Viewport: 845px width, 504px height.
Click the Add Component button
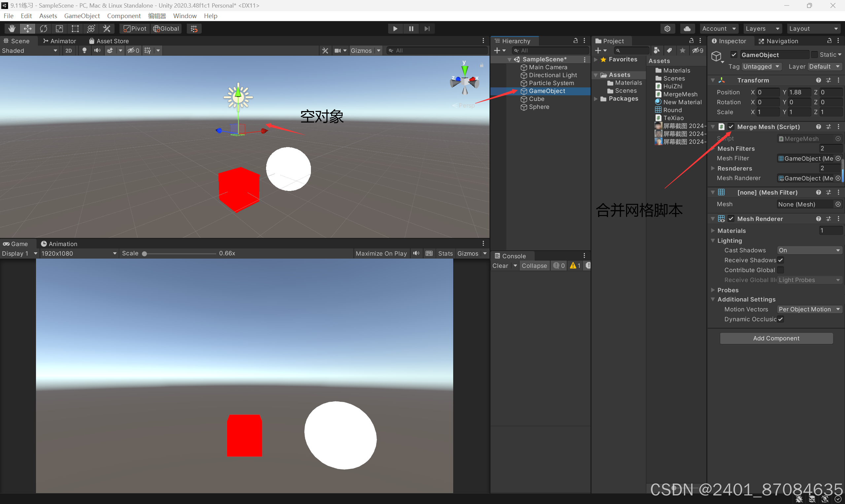pos(776,338)
